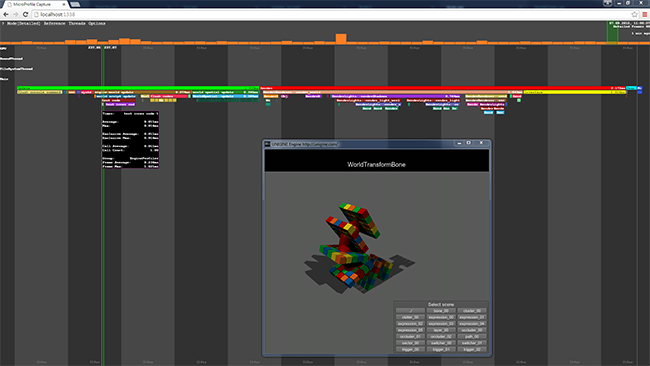Click the red Render timer bar
This screenshot has width=650, height=366.
(x=443, y=88)
